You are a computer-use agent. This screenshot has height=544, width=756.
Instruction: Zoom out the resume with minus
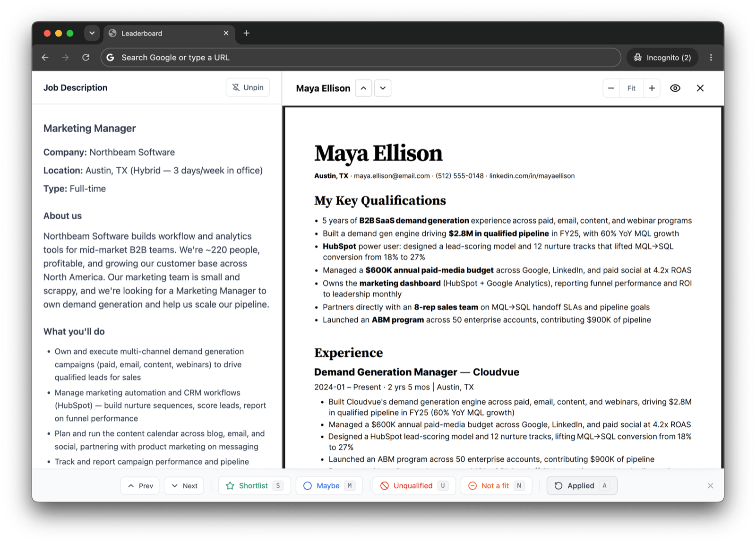(x=611, y=88)
